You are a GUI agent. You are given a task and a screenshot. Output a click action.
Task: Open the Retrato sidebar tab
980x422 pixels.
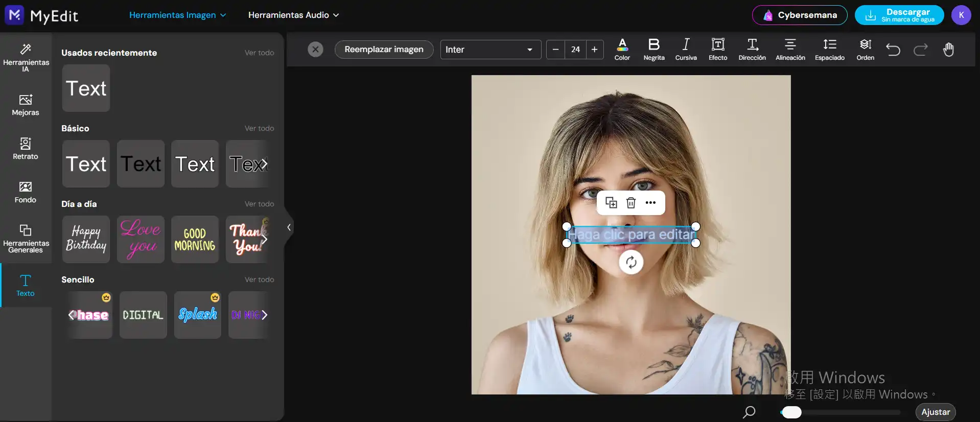click(x=26, y=148)
